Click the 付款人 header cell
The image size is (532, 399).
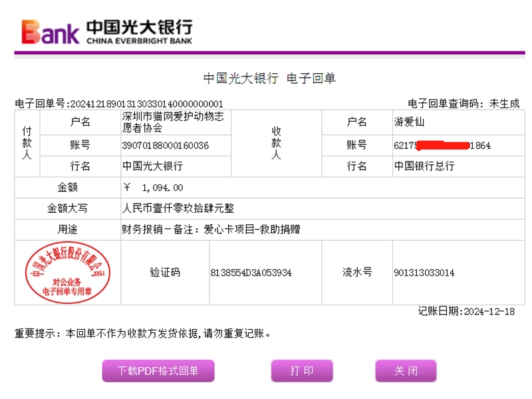click(27, 143)
